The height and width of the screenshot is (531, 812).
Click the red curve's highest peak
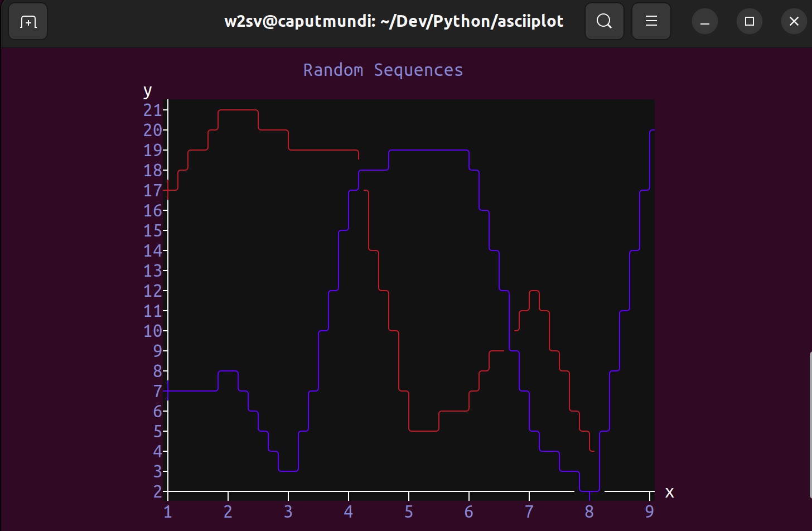[238, 111]
